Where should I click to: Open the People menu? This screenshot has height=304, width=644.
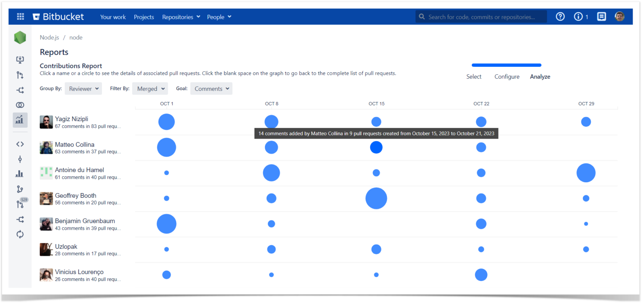[218, 17]
